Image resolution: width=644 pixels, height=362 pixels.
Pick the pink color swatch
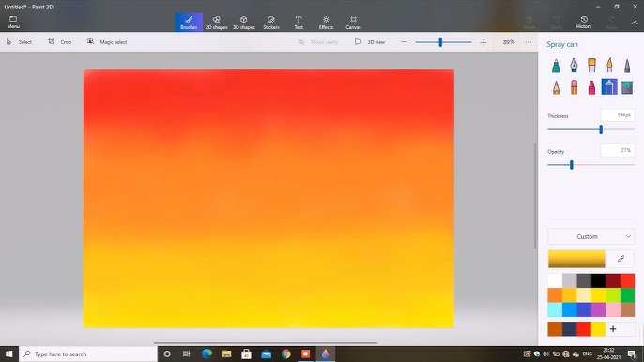613,309
